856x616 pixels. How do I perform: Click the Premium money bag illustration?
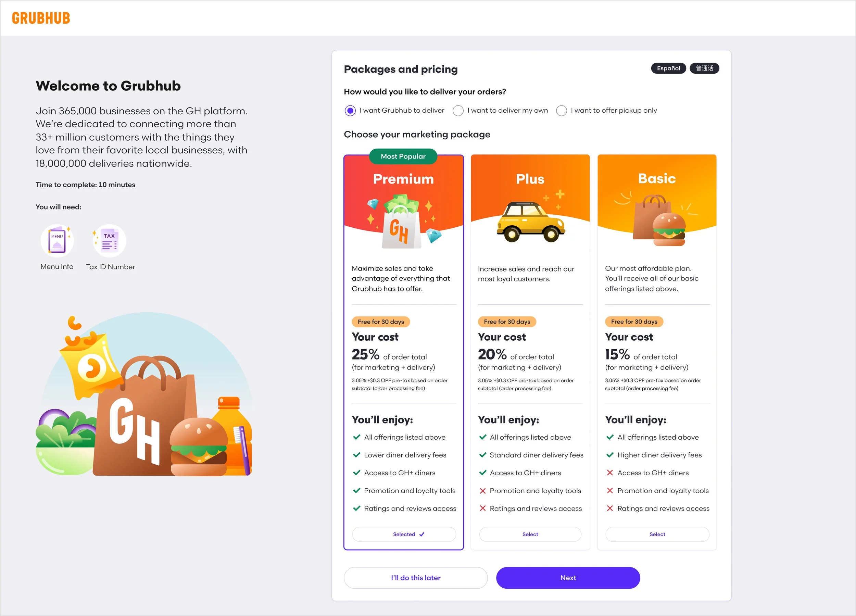point(403,221)
